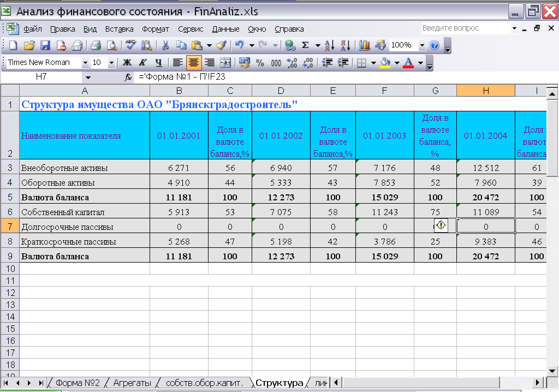Expand the font size 10 dropdown
Screen dimensions: 559x392
(x=111, y=63)
